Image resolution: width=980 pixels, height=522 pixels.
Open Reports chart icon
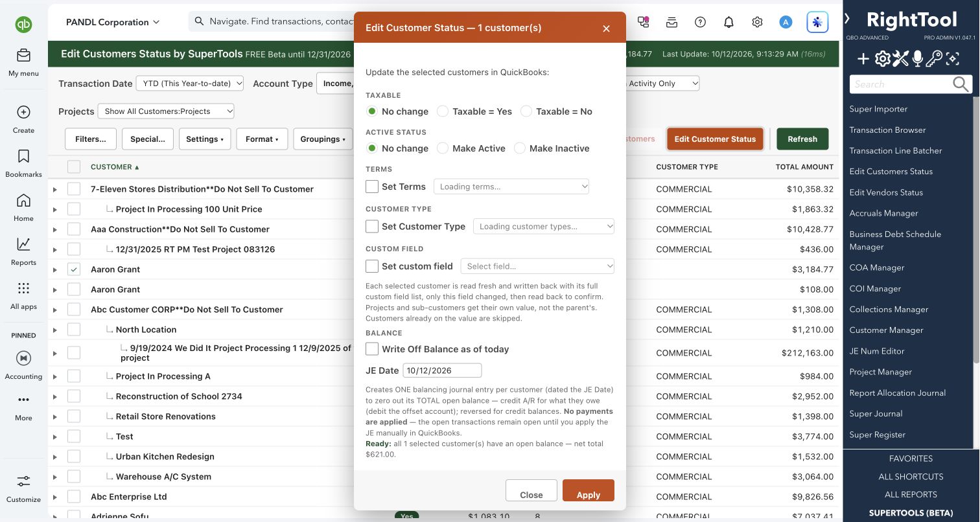[x=23, y=244]
